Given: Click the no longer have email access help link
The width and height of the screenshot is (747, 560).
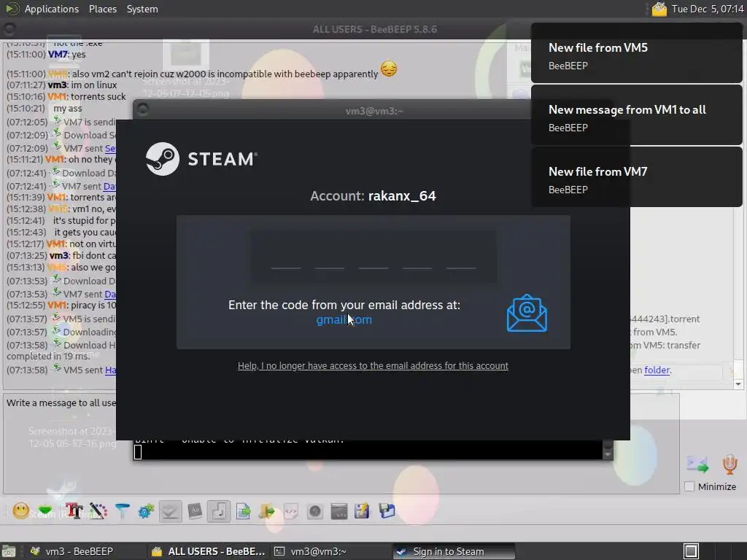Looking at the screenshot, I should (373, 366).
